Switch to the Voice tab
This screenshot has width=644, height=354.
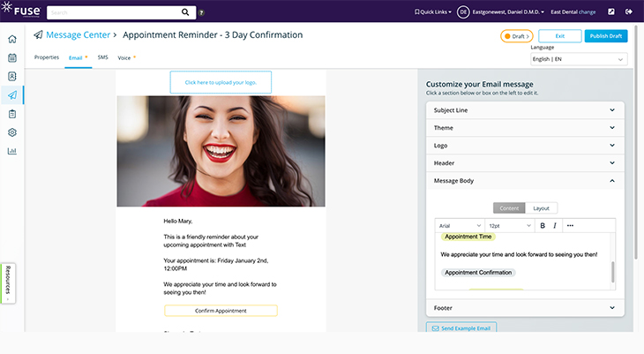pos(124,58)
